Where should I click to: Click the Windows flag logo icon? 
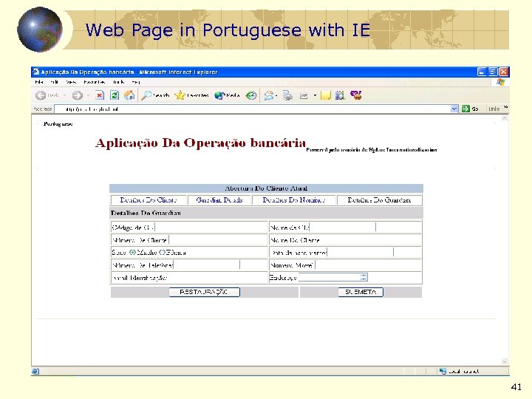pyautogui.click(x=500, y=82)
